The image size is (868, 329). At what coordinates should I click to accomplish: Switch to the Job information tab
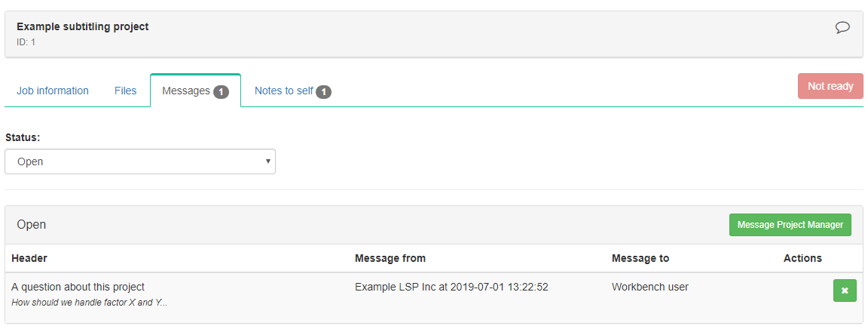point(53,91)
